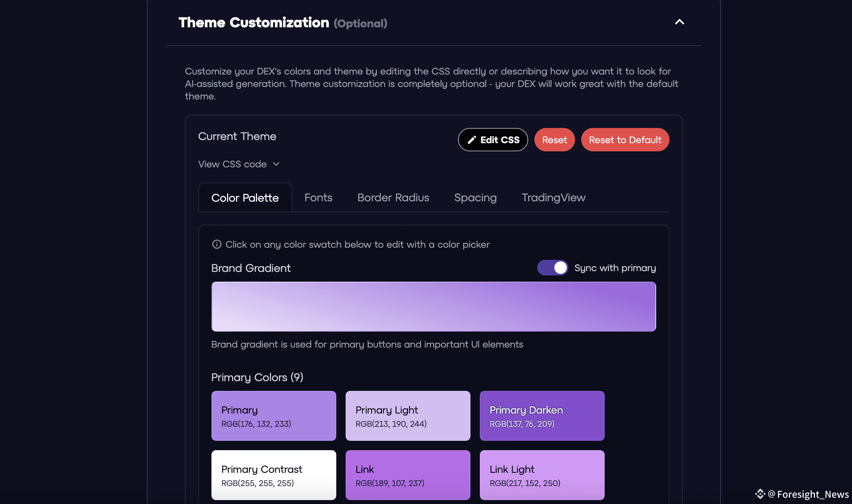Click the pencil icon in Edit CSS

[x=472, y=140]
